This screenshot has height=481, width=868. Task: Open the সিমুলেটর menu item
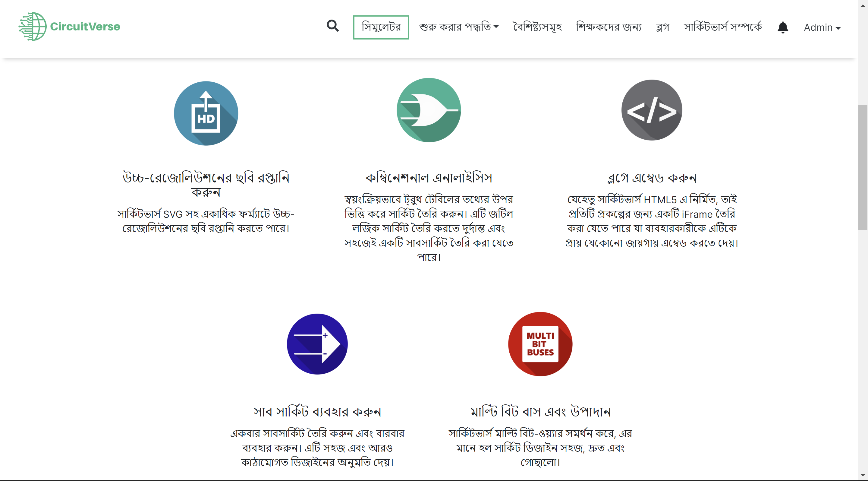(381, 27)
